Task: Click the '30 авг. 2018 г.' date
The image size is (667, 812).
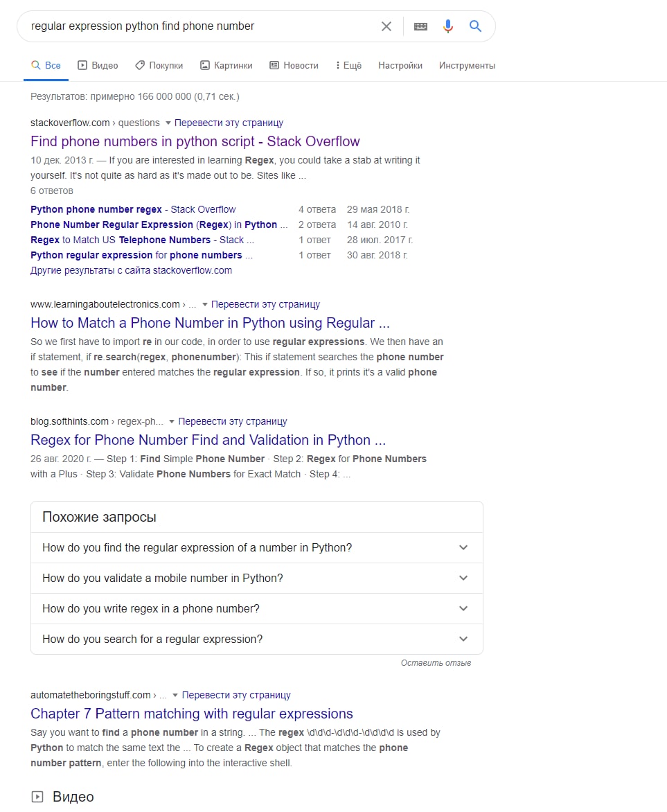Action: (x=377, y=255)
